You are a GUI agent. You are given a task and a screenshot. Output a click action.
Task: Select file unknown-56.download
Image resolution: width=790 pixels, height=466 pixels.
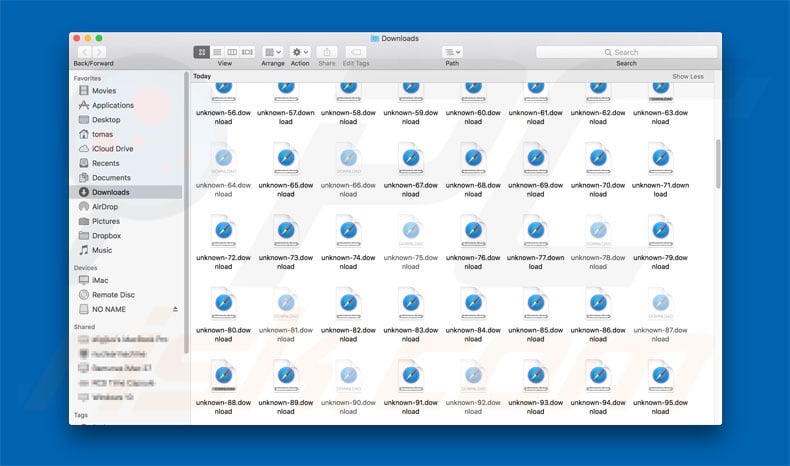tap(223, 104)
